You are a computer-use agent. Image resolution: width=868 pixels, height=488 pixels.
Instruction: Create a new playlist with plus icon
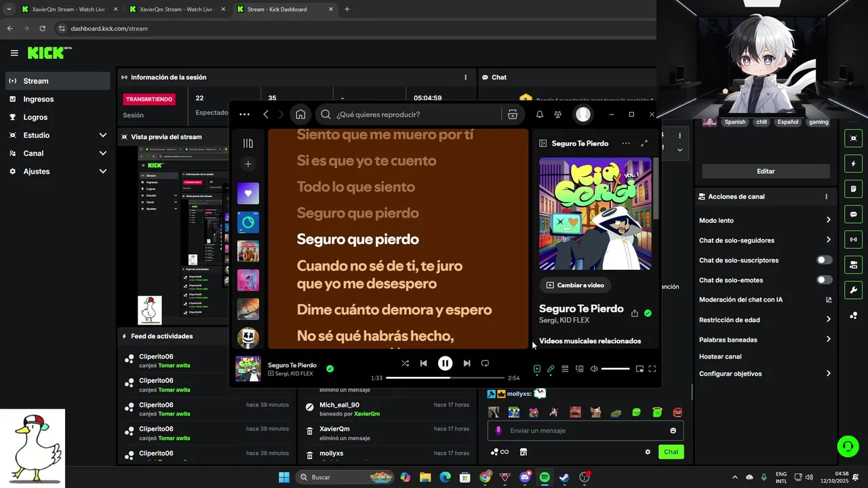point(248,164)
